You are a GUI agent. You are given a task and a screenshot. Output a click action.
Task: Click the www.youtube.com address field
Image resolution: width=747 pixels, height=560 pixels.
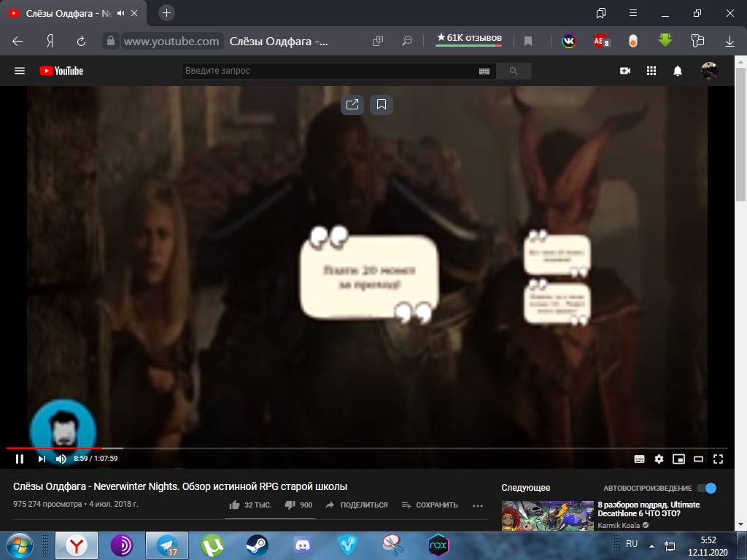[x=171, y=42]
